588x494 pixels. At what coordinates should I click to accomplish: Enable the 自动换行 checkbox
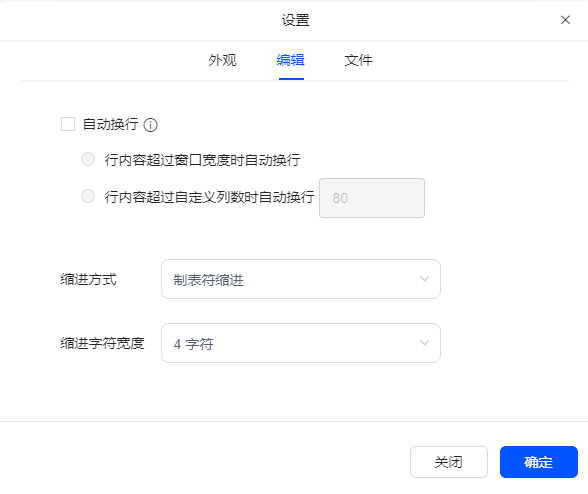68,124
